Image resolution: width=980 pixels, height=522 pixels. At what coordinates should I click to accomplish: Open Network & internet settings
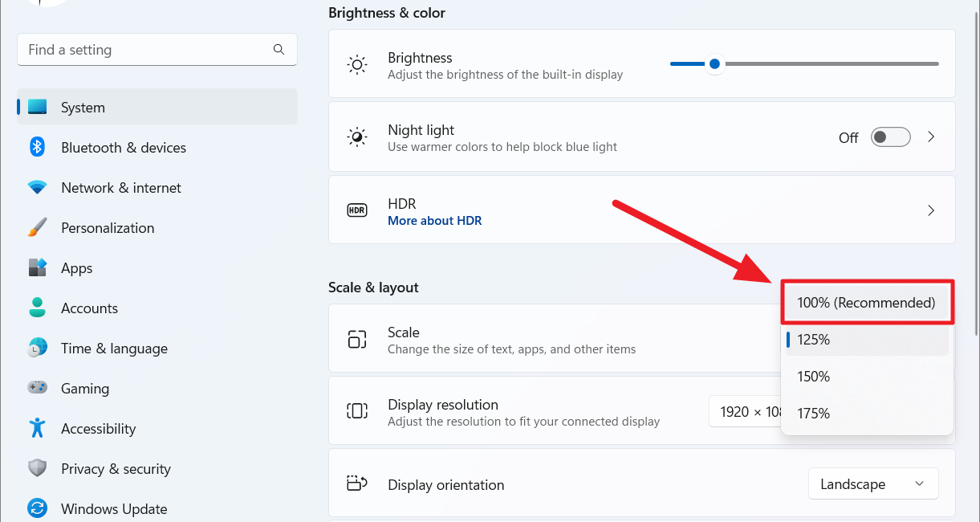pyautogui.click(x=157, y=187)
